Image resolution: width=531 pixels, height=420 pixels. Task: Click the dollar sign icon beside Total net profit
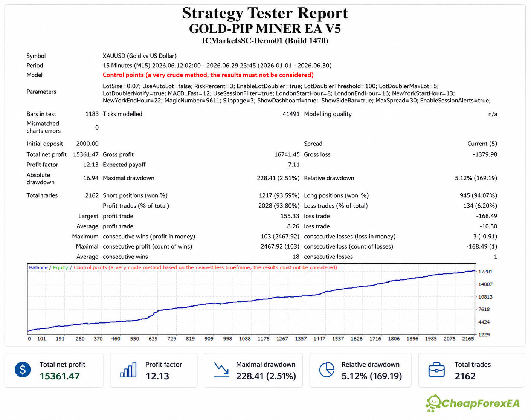(23, 370)
